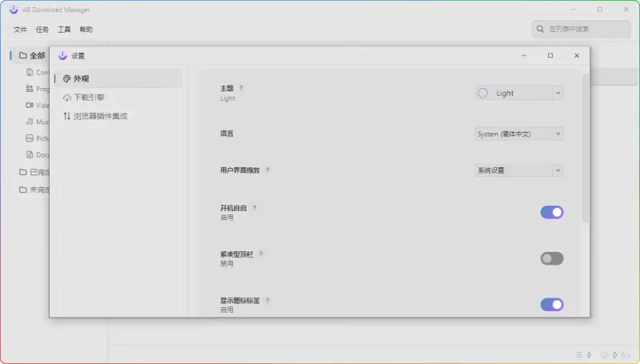Click the arrow of the UI scale dropdown

click(x=558, y=170)
